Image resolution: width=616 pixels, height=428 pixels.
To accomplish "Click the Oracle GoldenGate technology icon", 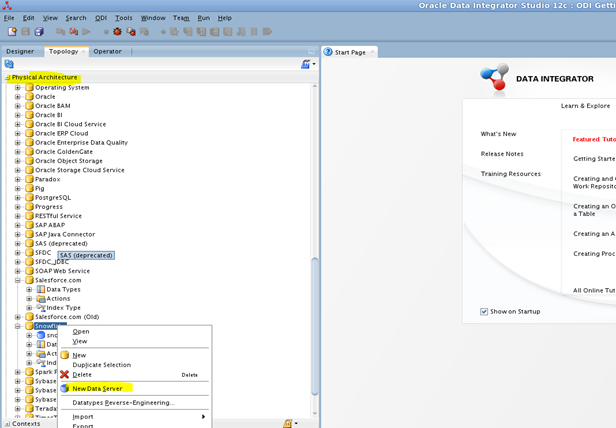I will click(29, 151).
